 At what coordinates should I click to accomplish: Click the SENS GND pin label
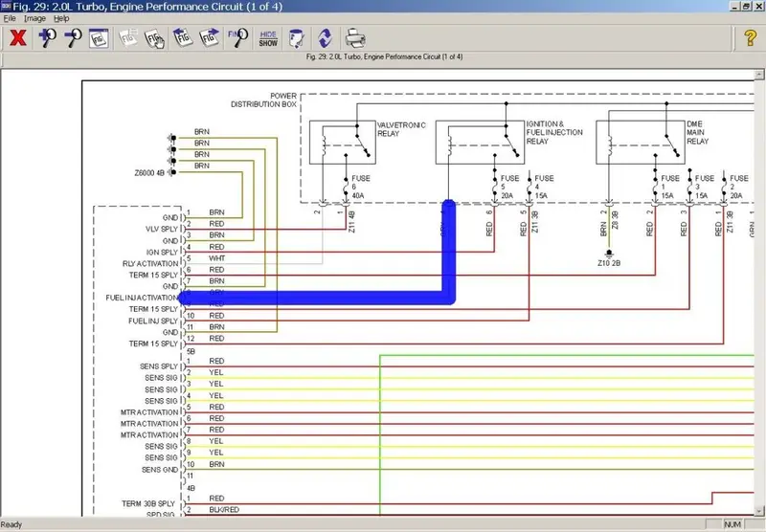[x=160, y=470]
